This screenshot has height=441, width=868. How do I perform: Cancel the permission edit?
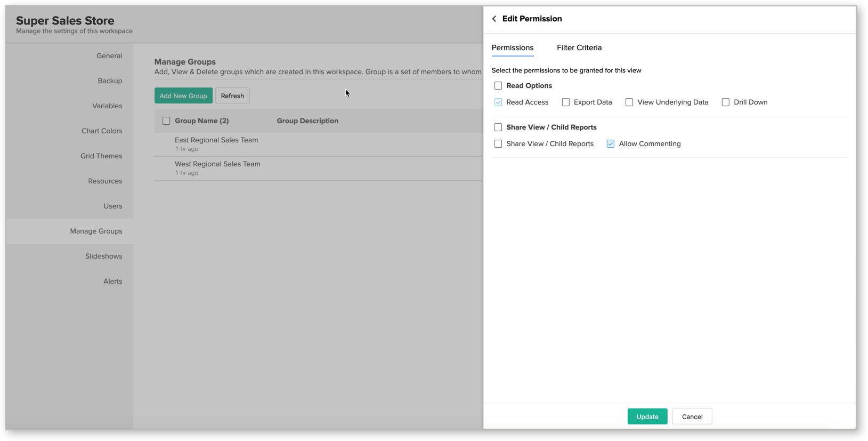click(692, 416)
